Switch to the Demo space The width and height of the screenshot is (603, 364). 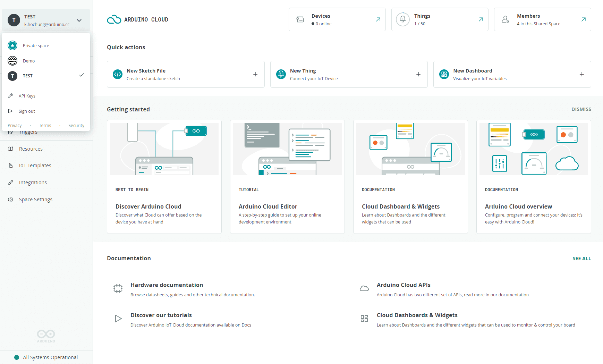[x=29, y=61]
